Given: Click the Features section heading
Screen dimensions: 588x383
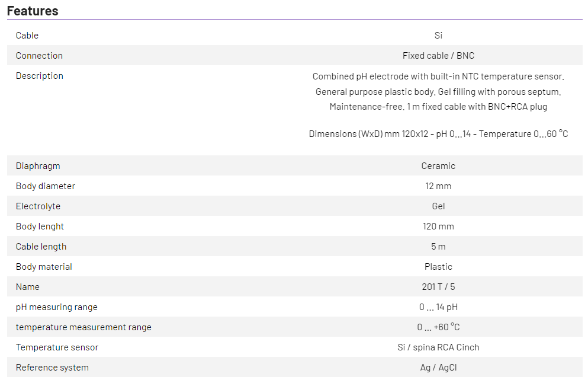Looking at the screenshot, I should tap(33, 11).
